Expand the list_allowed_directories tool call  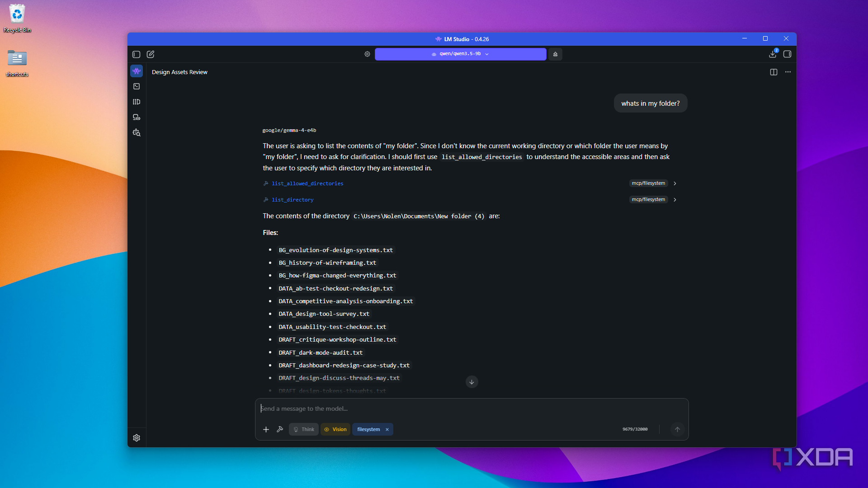[675, 183]
